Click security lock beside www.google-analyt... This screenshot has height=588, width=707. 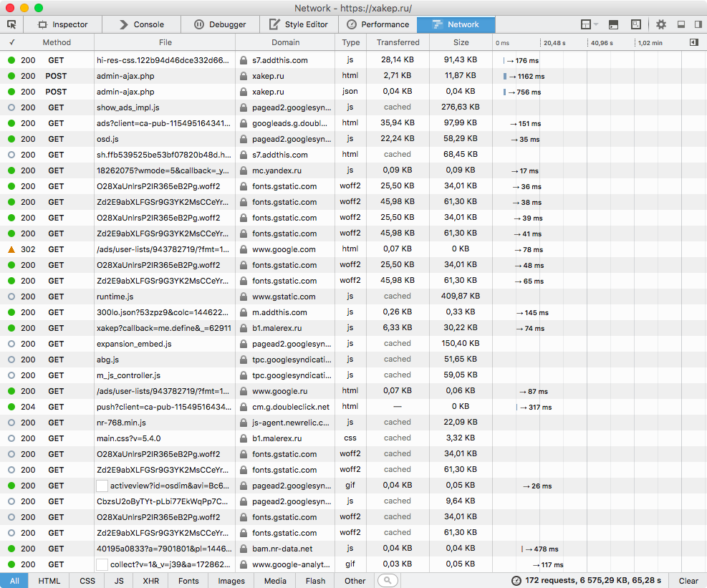tap(244, 564)
